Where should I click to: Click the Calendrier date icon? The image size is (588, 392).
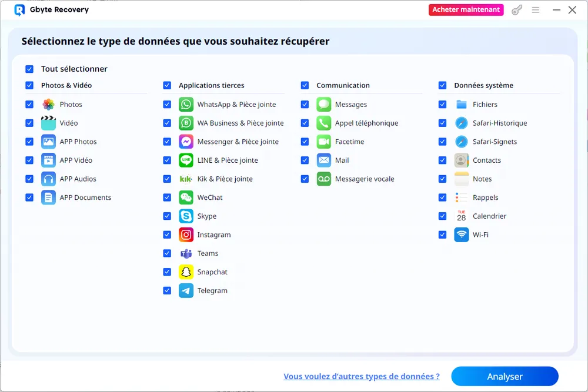[461, 216]
